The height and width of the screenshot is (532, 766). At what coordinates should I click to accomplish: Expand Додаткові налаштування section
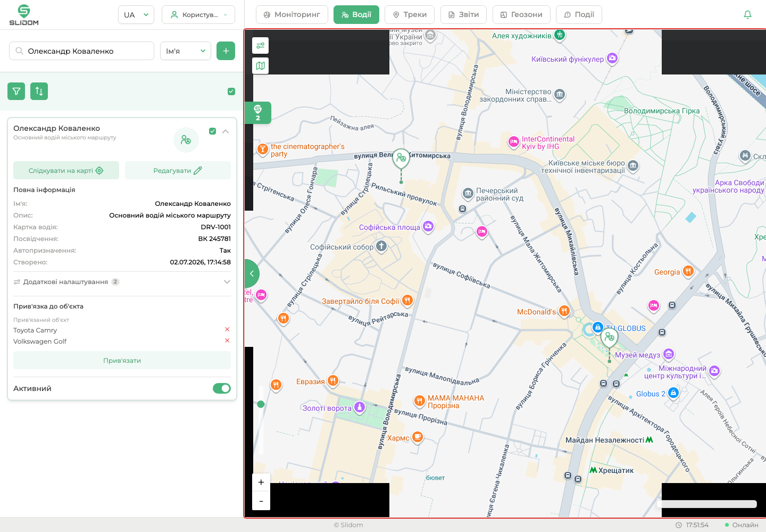122,282
